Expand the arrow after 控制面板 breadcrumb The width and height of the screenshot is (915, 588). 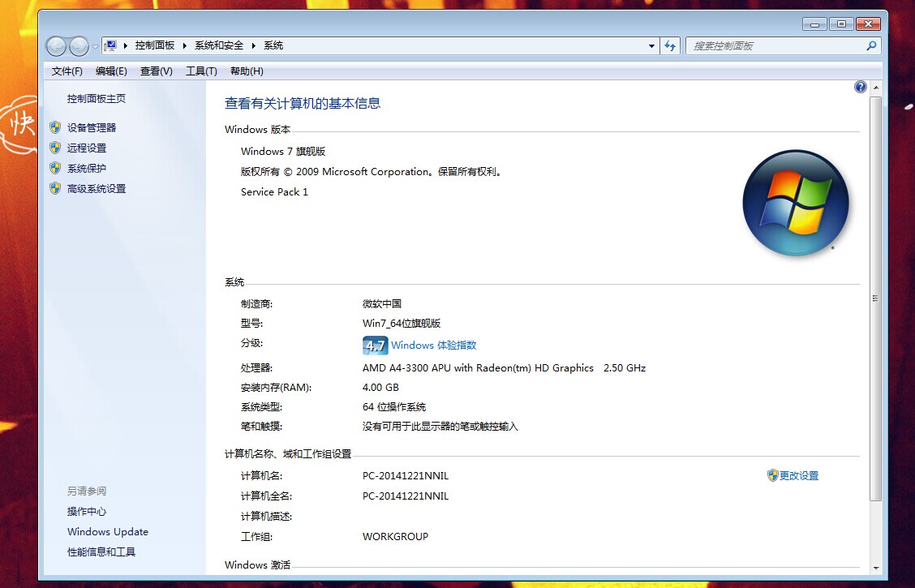[x=184, y=45]
